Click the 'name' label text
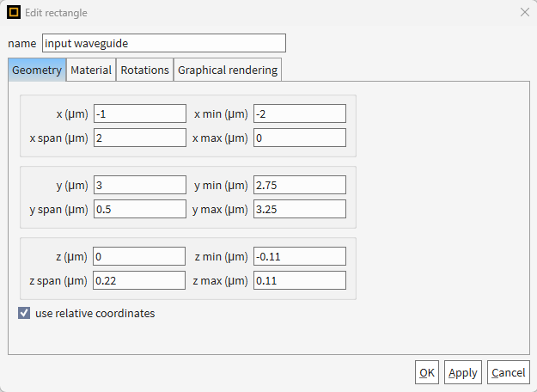The width and height of the screenshot is (537, 392). 22,44
